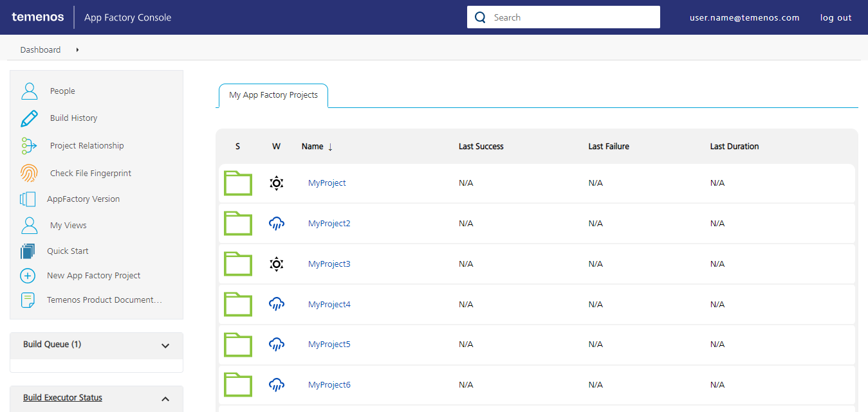The image size is (868, 412).
Task: Open Temenos Product Documentation link
Action: pyautogui.click(x=104, y=300)
